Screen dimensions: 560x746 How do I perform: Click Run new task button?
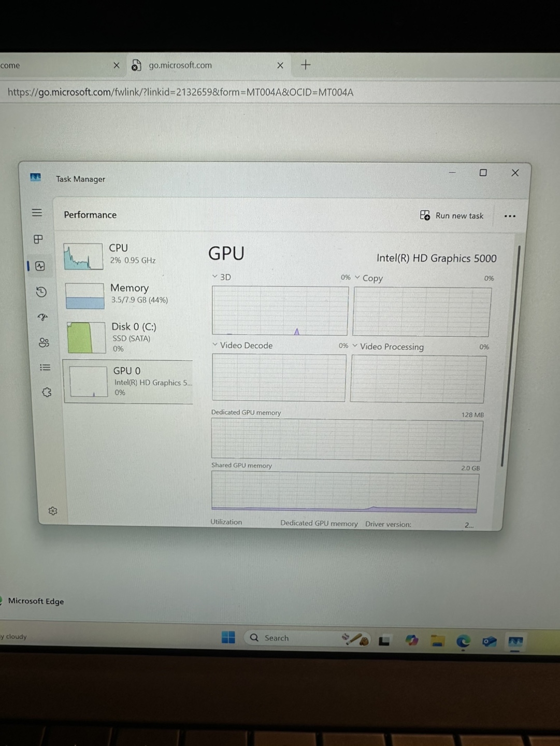(452, 216)
